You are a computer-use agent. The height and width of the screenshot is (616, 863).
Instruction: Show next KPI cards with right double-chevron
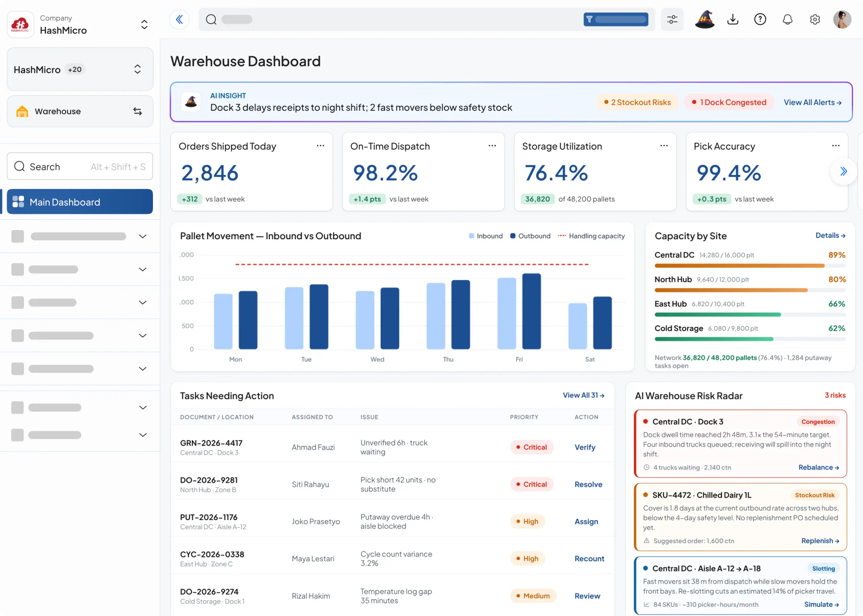click(843, 171)
